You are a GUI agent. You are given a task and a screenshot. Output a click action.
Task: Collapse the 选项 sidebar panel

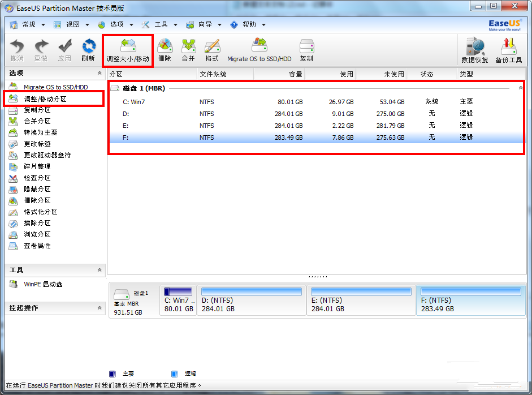tap(100, 73)
